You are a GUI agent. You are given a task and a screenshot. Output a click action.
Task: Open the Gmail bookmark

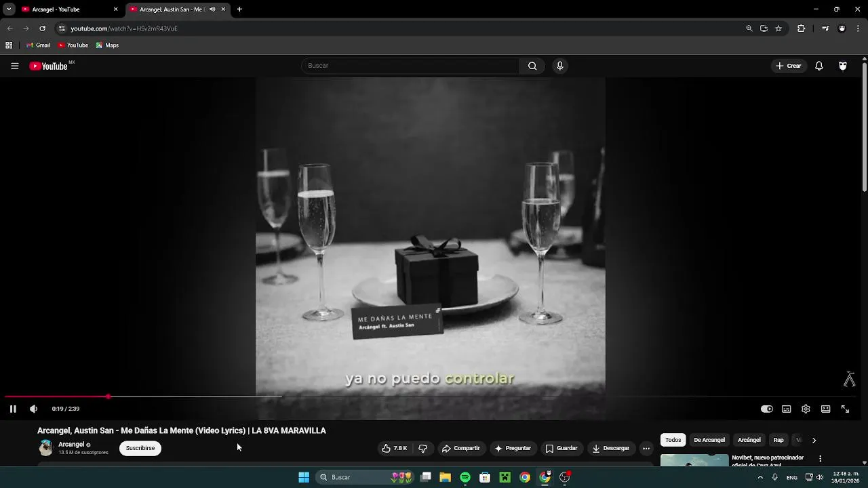pyautogui.click(x=38, y=45)
